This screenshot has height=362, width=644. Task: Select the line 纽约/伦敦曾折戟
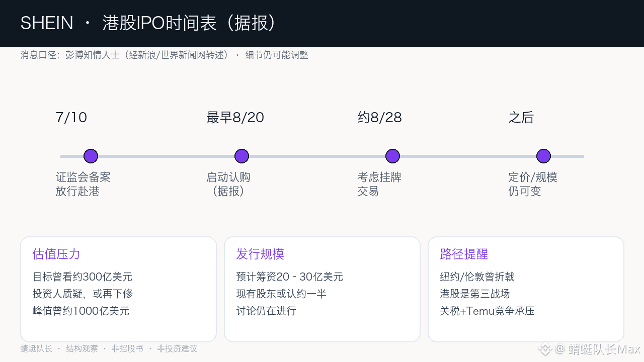pos(477,277)
